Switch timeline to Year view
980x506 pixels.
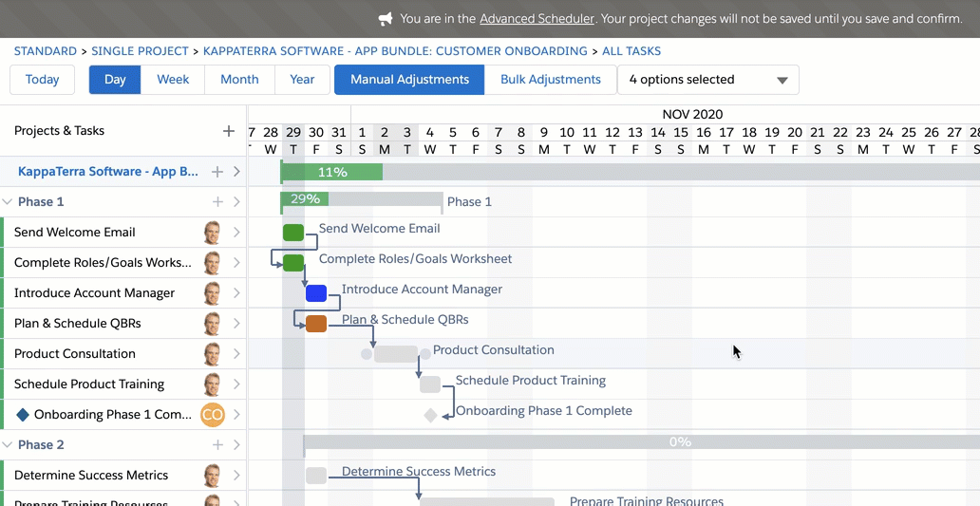303,80
